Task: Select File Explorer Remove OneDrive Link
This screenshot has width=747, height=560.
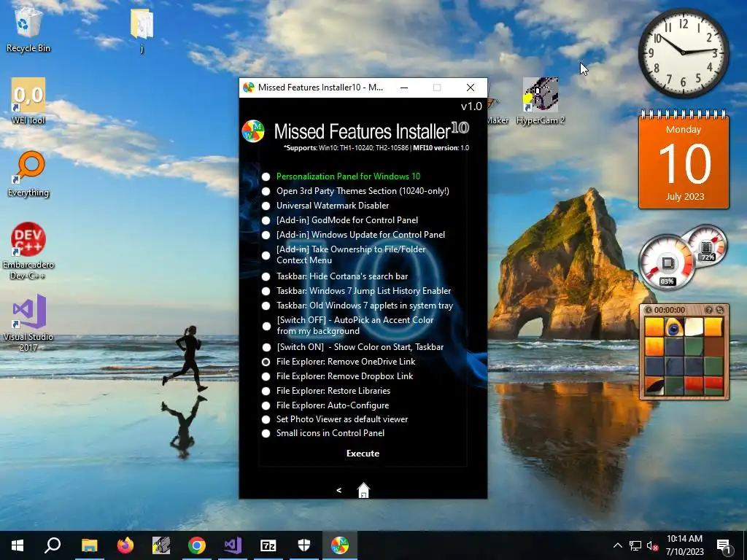Action: 266,362
